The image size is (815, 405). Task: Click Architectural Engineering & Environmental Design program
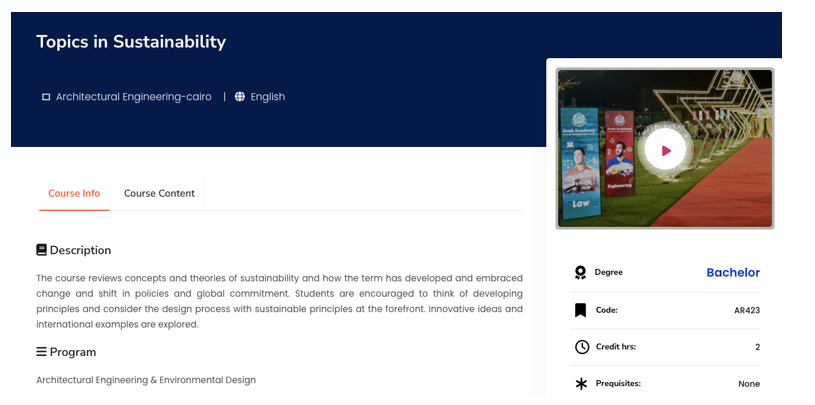(146, 380)
